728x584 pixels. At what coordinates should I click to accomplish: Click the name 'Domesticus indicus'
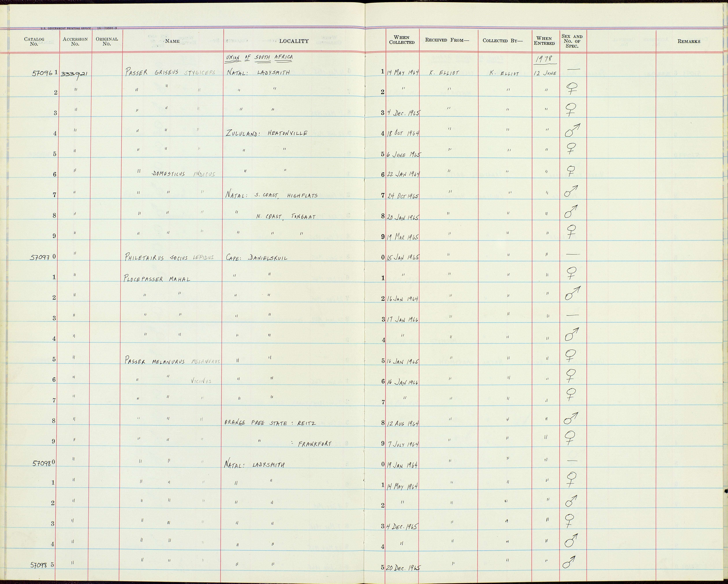(x=184, y=174)
